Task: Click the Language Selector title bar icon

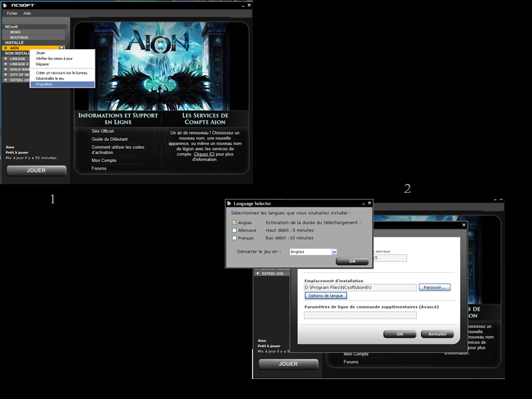Action: pos(229,203)
